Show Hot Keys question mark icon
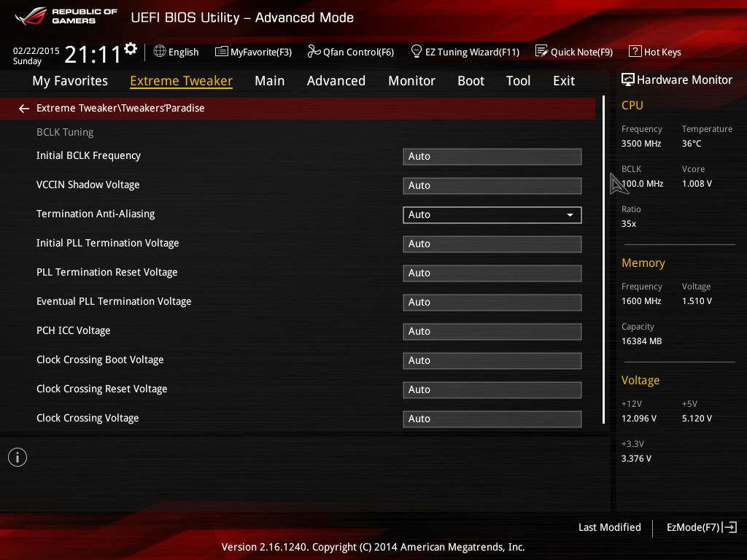This screenshot has height=560, width=747. point(635,52)
